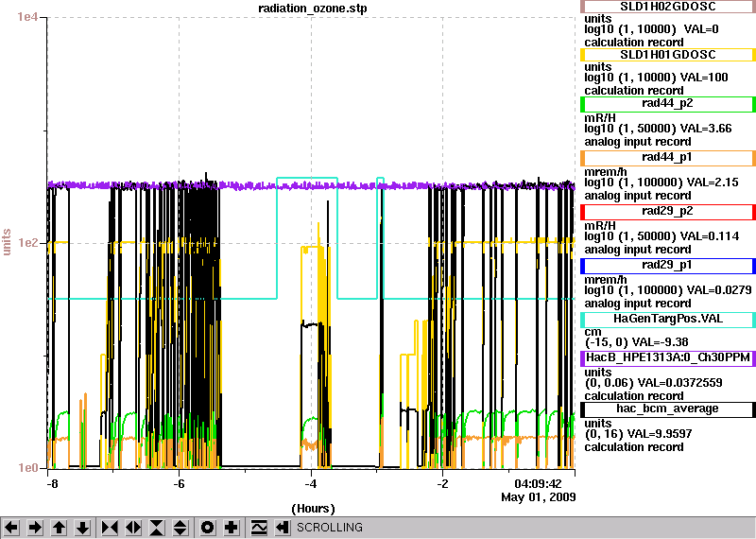756x539 pixels.
Task: Select the rad44_p2 green legend box
Action: [668, 104]
